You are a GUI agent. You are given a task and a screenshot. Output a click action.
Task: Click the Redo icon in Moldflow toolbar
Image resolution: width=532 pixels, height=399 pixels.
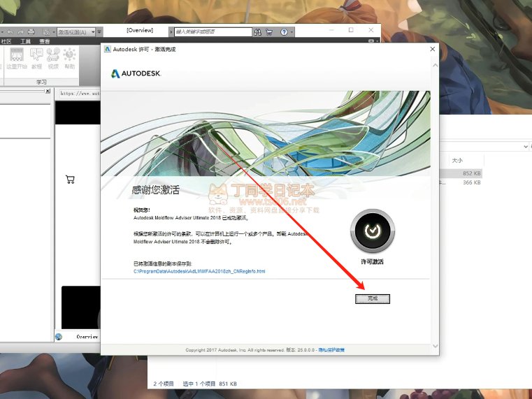click(x=20, y=32)
